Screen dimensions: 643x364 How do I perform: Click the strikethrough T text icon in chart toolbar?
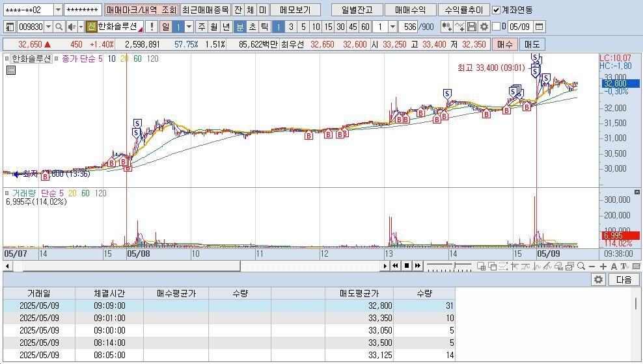click(x=625, y=266)
